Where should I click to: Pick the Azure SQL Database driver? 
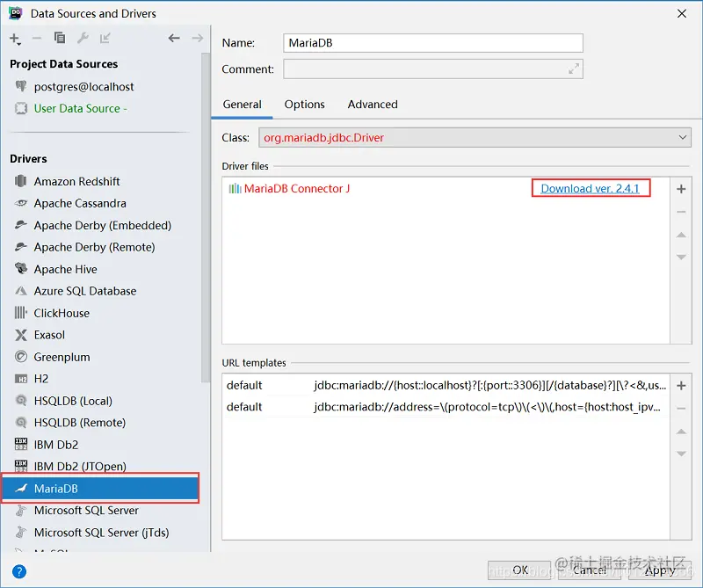point(84,291)
